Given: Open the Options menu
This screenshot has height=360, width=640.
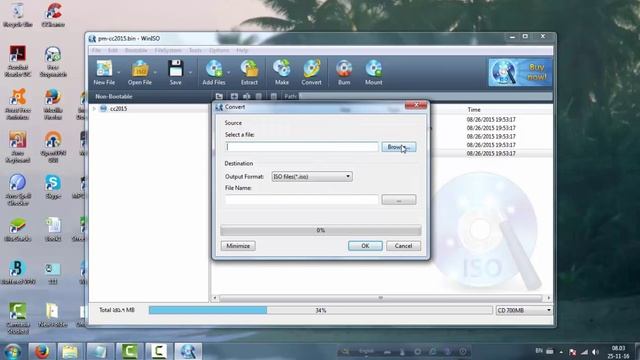Looking at the screenshot, I should (x=219, y=50).
